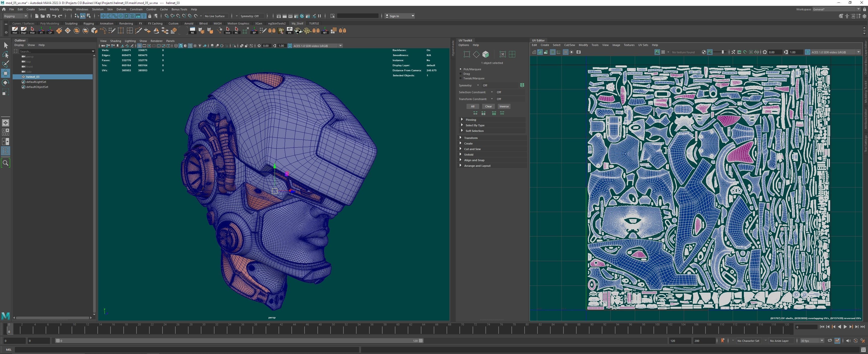Click the VN shelf button
868x354 pixels.
289,31
